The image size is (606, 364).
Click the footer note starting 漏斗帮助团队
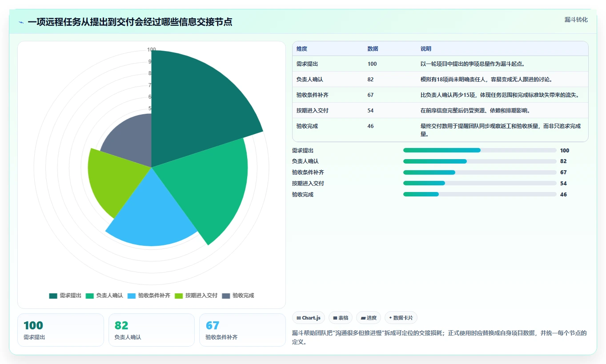point(439,337)
